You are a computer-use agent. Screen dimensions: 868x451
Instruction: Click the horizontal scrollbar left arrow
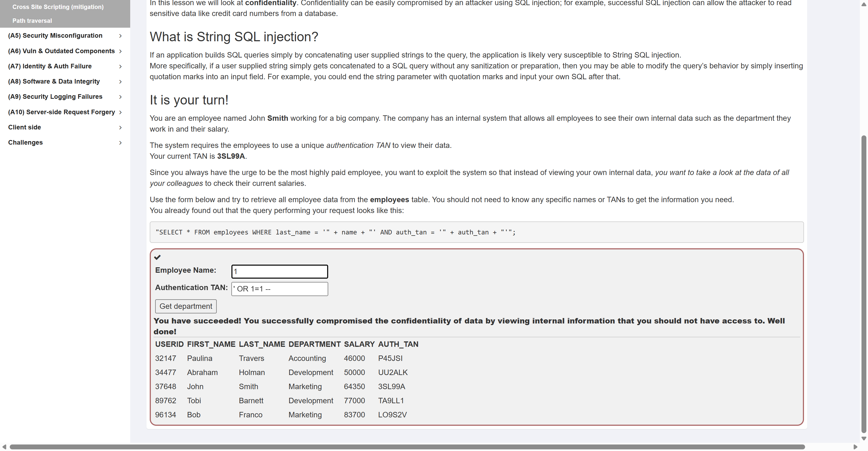point(4,447)
